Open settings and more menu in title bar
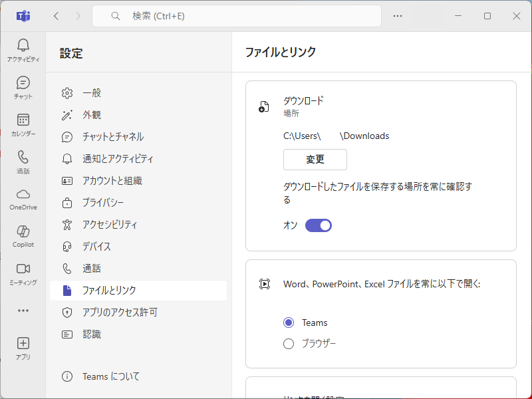Screen dimensions: 532x399 pos(398,16)
